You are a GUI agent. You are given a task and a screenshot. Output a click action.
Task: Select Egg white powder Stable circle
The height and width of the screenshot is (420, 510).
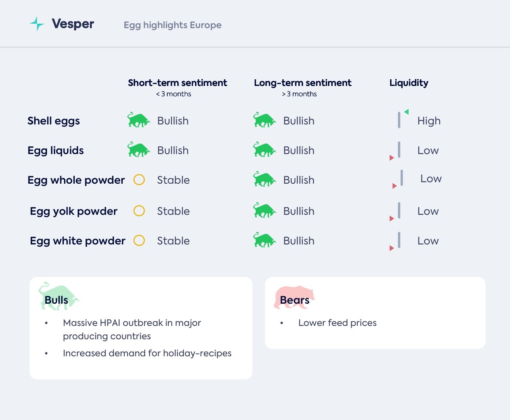point(139,240)
